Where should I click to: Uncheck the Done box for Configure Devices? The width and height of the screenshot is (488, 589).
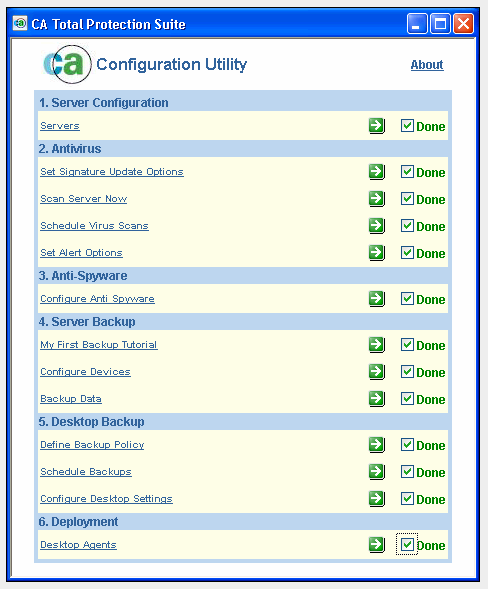click(x=407, y=372)
